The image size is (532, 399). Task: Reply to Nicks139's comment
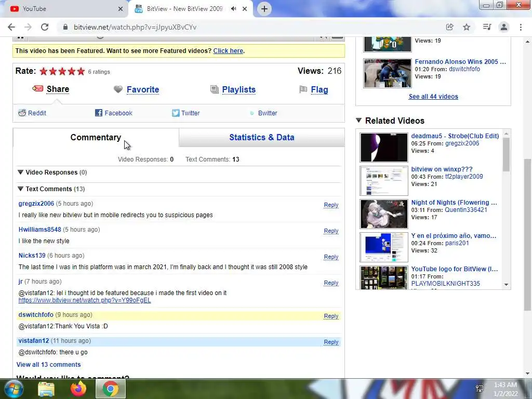331,257
